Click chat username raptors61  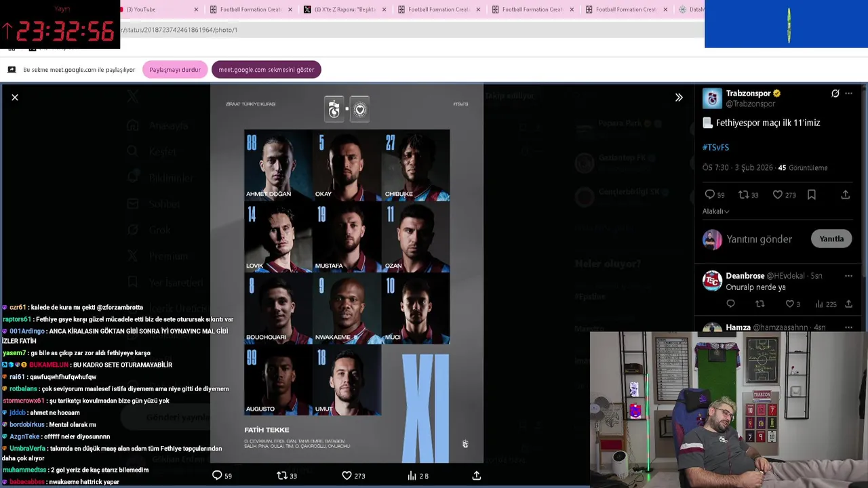tap(16, 319)
